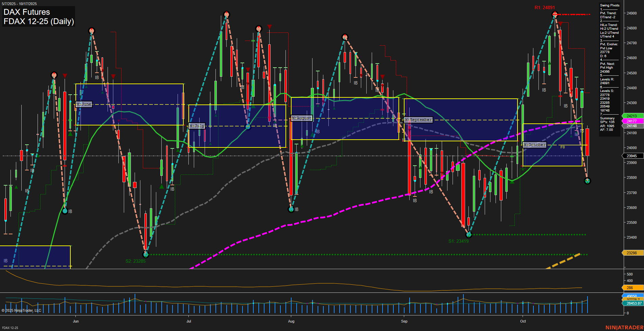Select the green 24213 price level marker on the axis

tap(631, 115)
